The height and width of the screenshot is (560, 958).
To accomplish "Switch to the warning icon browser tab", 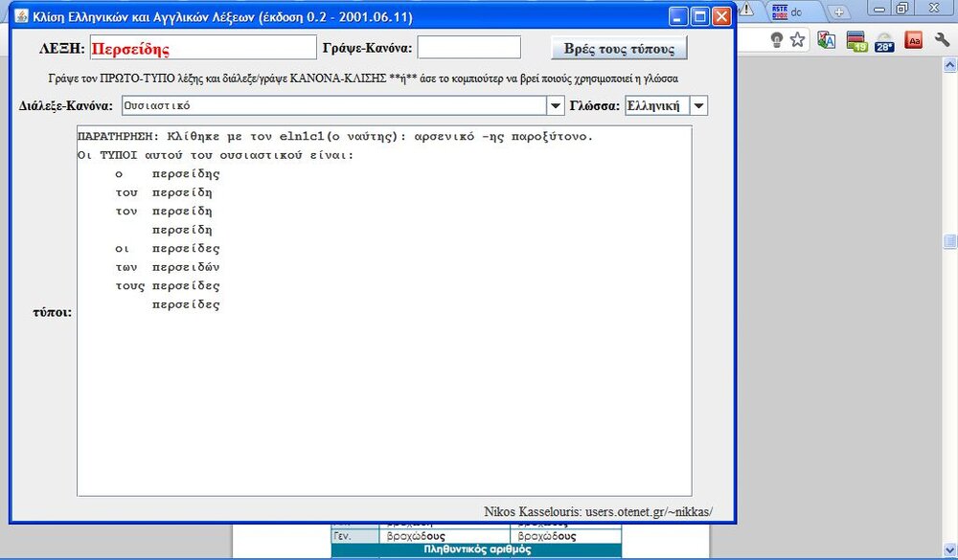I will click(x=746, y=10).
